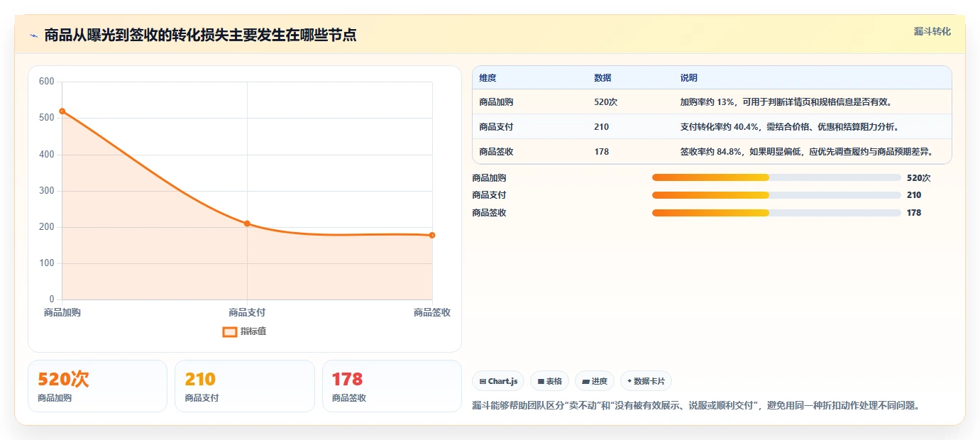Image resolution: width=980 pixels, height=440 pixels.
Task: Select the 数据卡片 chip
Action: tap(646, 381)
